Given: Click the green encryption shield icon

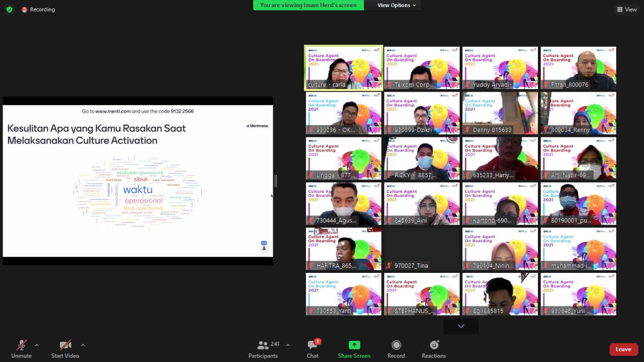Looking at the screenshot, I should tap(9, 9).
